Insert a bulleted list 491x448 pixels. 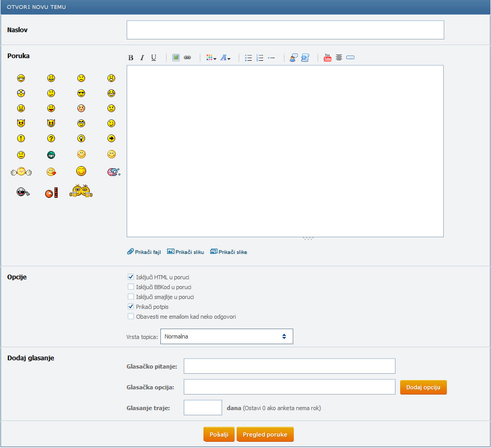pyautogui.click(x=248, y=58)
